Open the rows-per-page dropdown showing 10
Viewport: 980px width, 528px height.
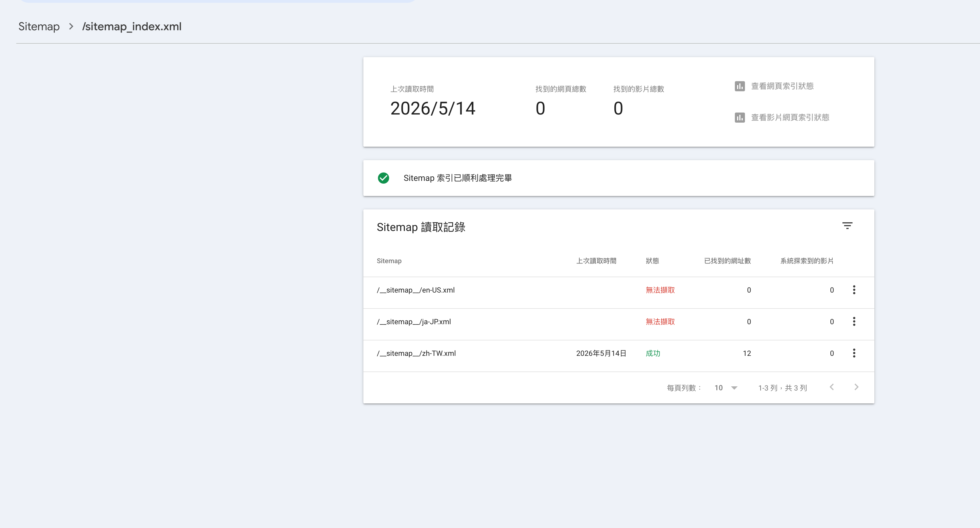coord(726,388)
